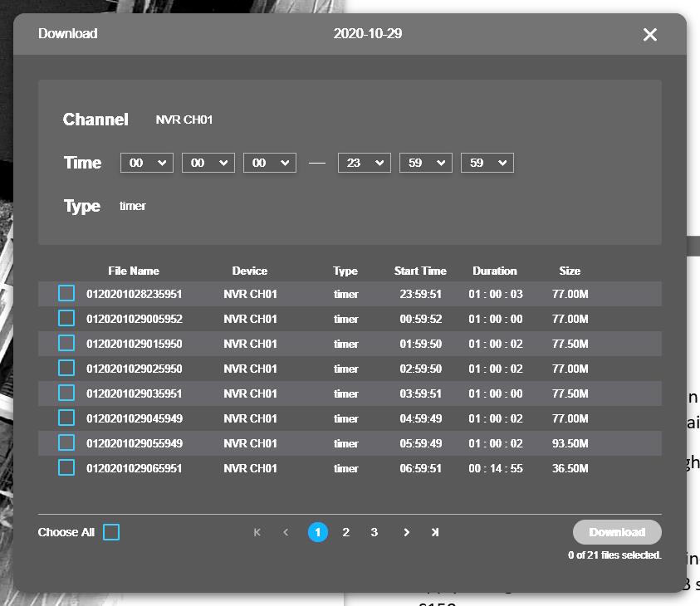Click the Start Time column header
This screenshot has height=606, width=700.
(x=420, y=271)
